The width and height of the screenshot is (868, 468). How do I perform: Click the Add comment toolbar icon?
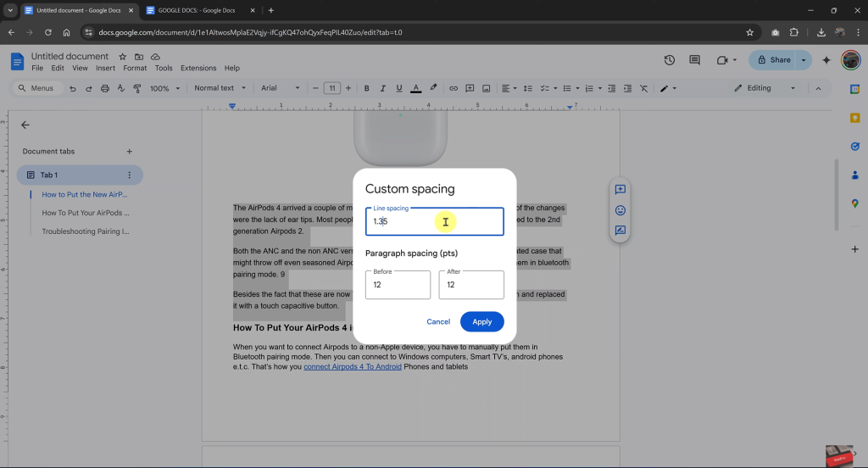pyautogui.click(x=470, y=89)
